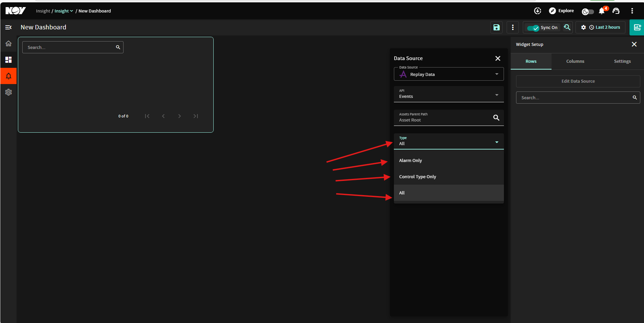Open top bar vertical dots menu
Screen dimensions: 644x323
pyautogui.click(x=632, y=11)
